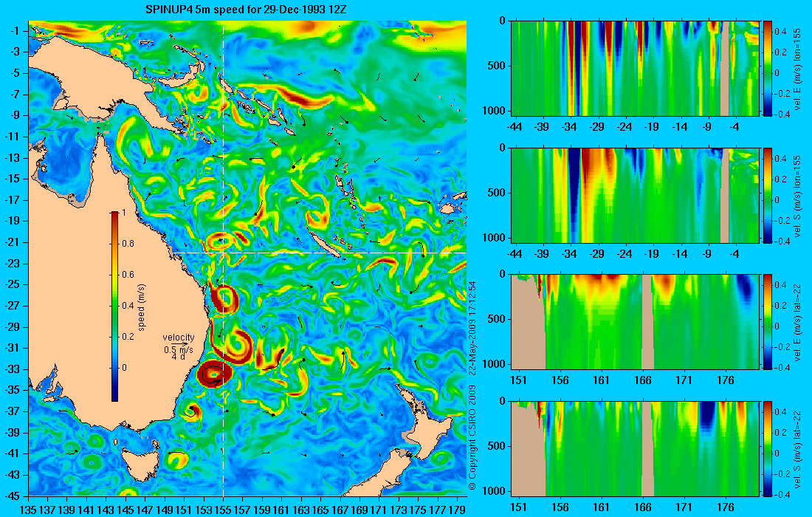Image resolution: width=812 pixels, height=517 pixels.
Task: Click the "0.4" value on the vel. E lon=155 color bar
Action: click(x=780, y=32)
